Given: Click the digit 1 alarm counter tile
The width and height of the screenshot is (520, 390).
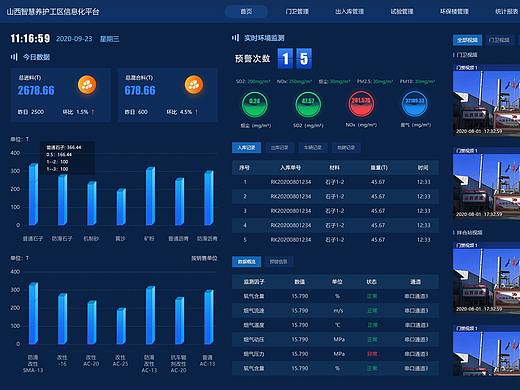Looking at the screenshot, I should point(285,59).
